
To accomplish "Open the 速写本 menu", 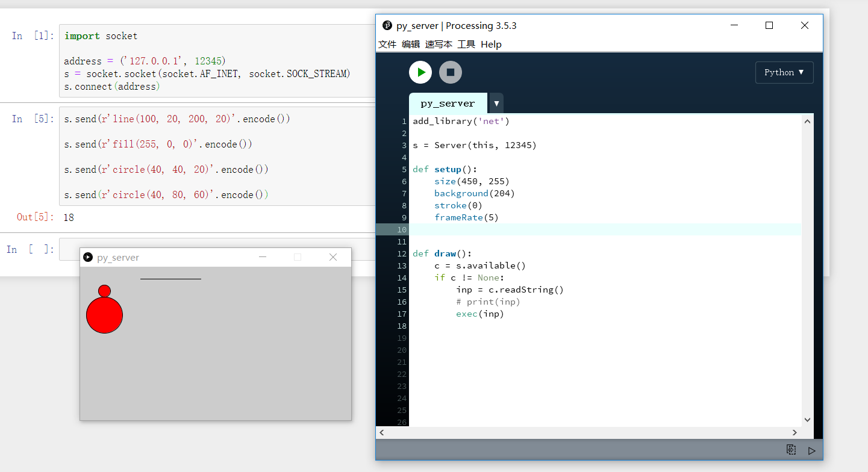I will point(439,45).
